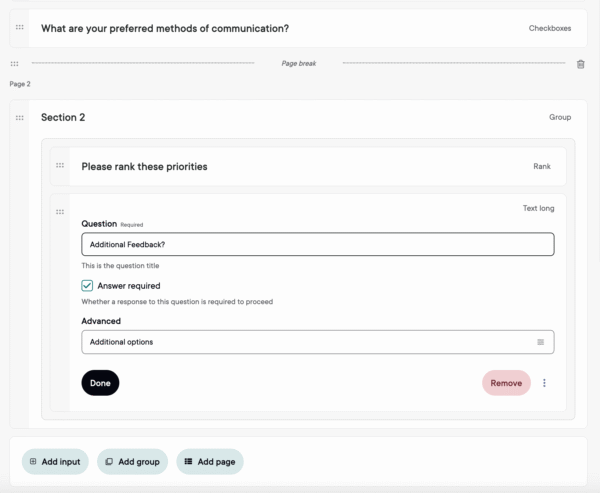
Task: Add a new input to form
Action: [x=55, y=462]
